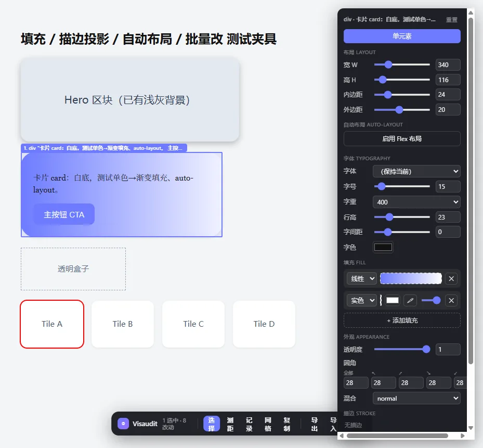The height and width of the screenshot is (448, 483).
Task: Click the 主按钮 CTA button
Action: pyautogui.click(x=64, y=214)
